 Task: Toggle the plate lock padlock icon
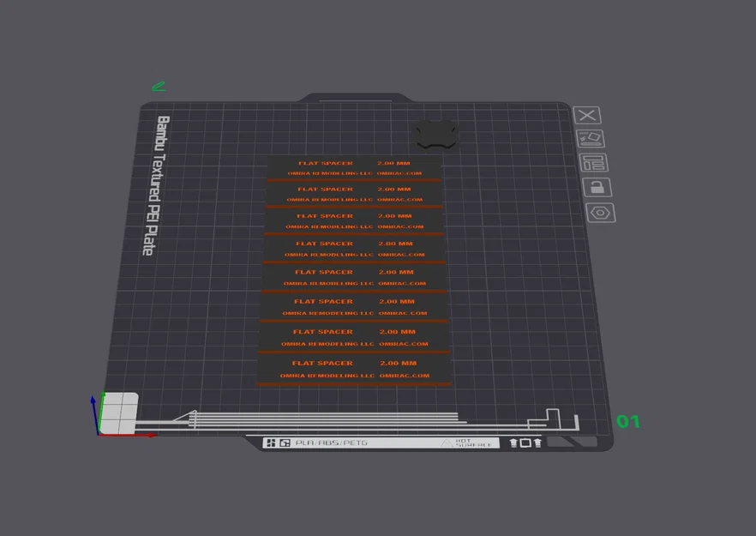(x=597, y=187)
